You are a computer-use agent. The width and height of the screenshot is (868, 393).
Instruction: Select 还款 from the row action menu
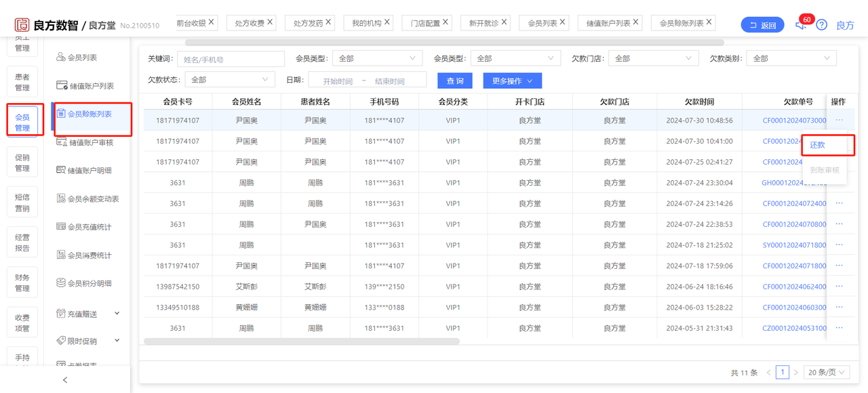tap(817, 145)
